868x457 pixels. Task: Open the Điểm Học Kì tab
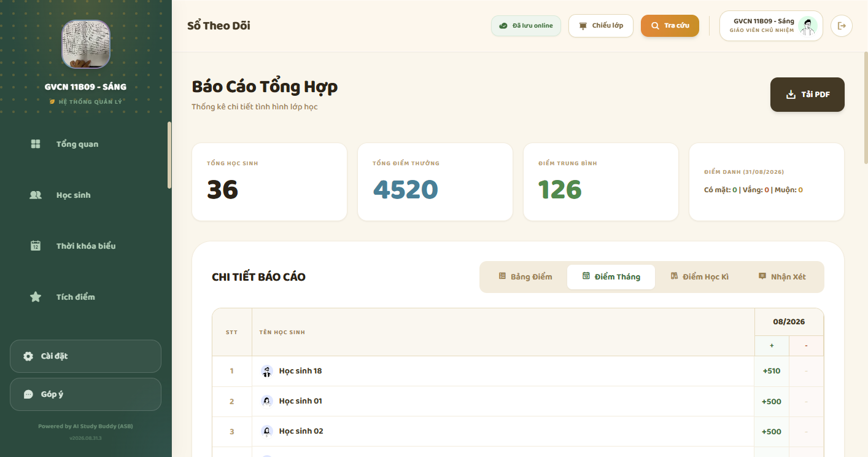[700, 277]
